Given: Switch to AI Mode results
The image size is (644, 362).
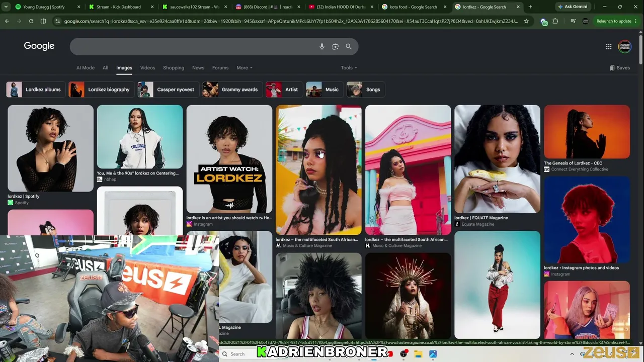Looking at the screenshot, I should [x=85, y=68].
